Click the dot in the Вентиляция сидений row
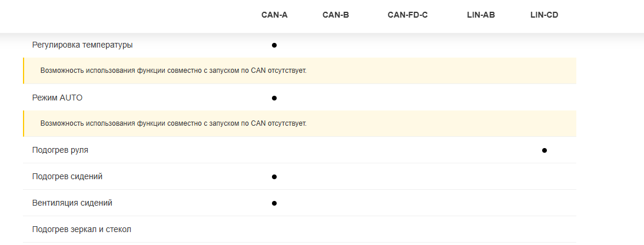The image size is (644, 245). [274, 203]
